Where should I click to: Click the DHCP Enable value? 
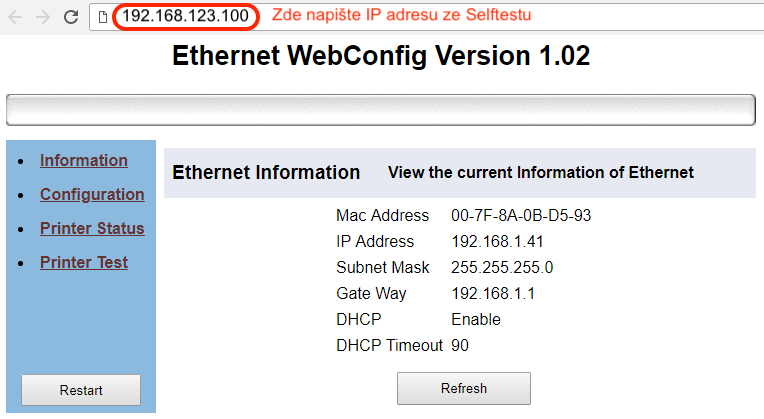click(x=476, y=319)
